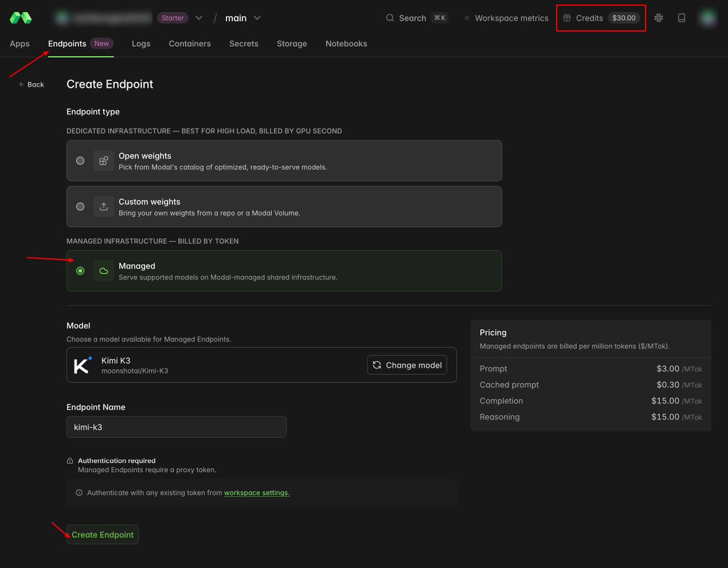Click the Reasoning $15.00 price value
The image size is (728, 568).
[x=665, y=417]
